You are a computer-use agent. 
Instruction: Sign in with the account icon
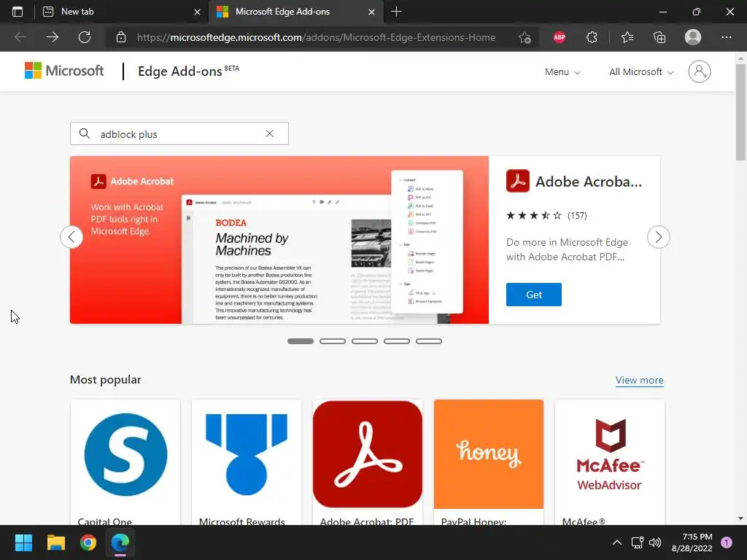(700, 71)
